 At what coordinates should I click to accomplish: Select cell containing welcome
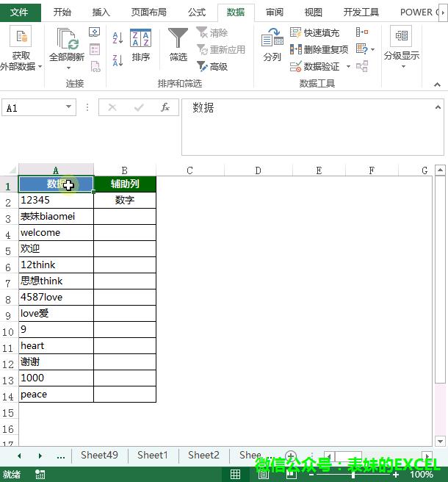57,233
